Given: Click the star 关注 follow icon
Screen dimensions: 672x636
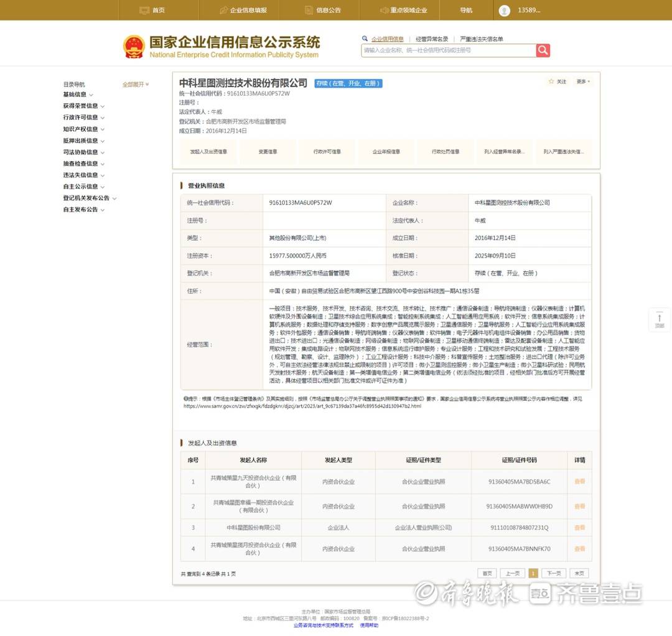Looking at the screenshot, I should pyautogui.click(x=551, y=81).
